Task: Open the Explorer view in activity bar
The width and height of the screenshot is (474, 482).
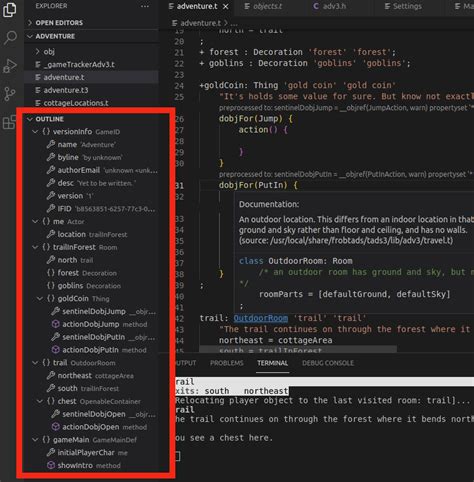Action: pos(9,10)
